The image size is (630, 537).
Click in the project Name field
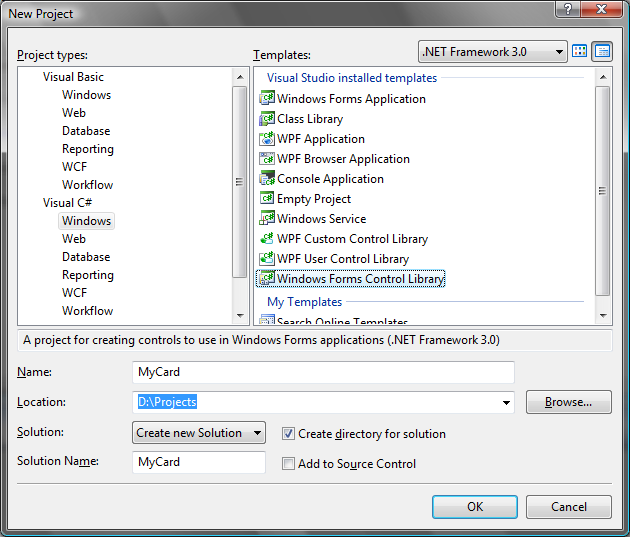(x=323, y=372)
